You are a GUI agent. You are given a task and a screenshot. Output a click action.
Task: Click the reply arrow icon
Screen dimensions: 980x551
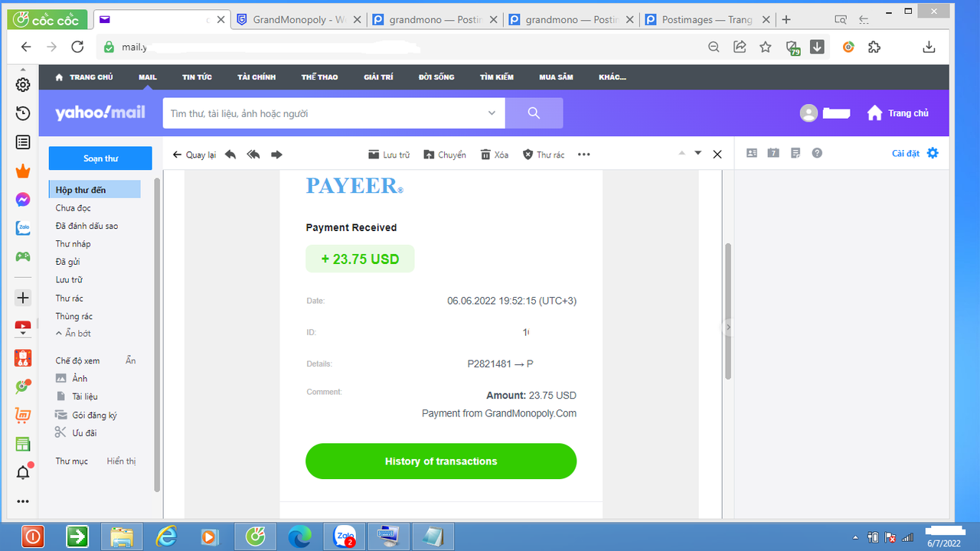(230, 155)
